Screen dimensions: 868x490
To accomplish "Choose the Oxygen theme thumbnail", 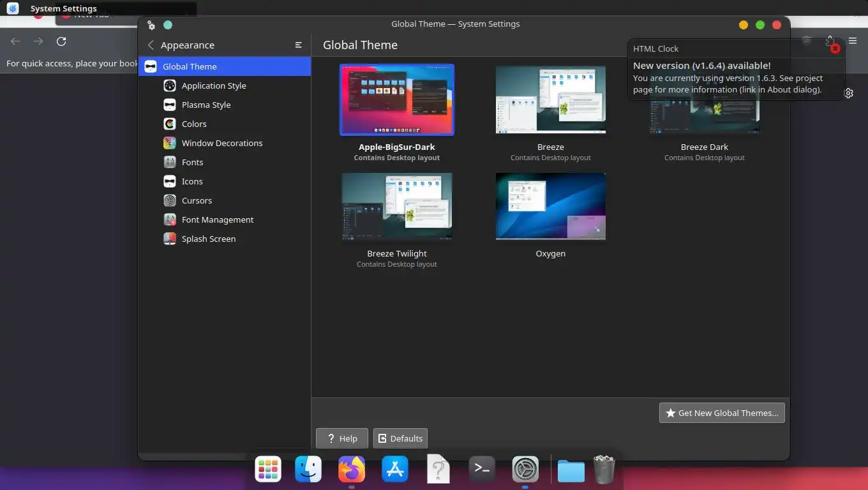I will tap(551, 206).
